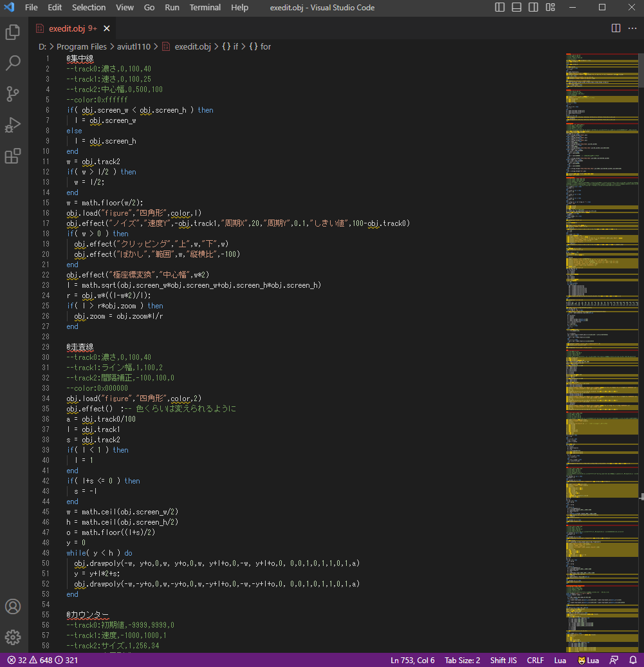Open the Terminal menu

[x=205, y=7]
